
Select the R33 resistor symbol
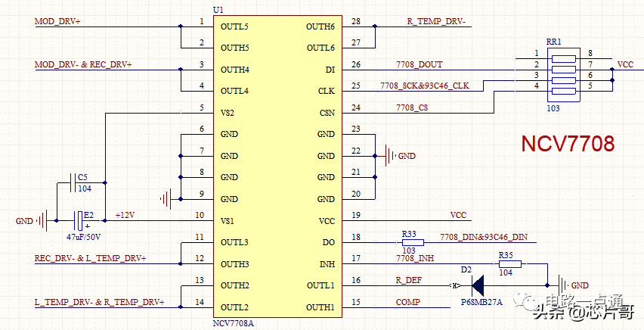[413, 242]
